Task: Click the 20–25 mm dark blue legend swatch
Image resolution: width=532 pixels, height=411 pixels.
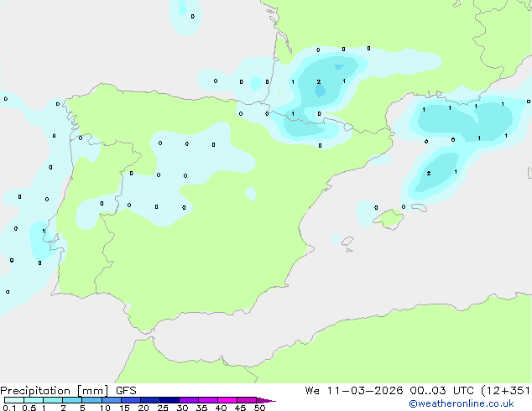Action: (150, 400)
